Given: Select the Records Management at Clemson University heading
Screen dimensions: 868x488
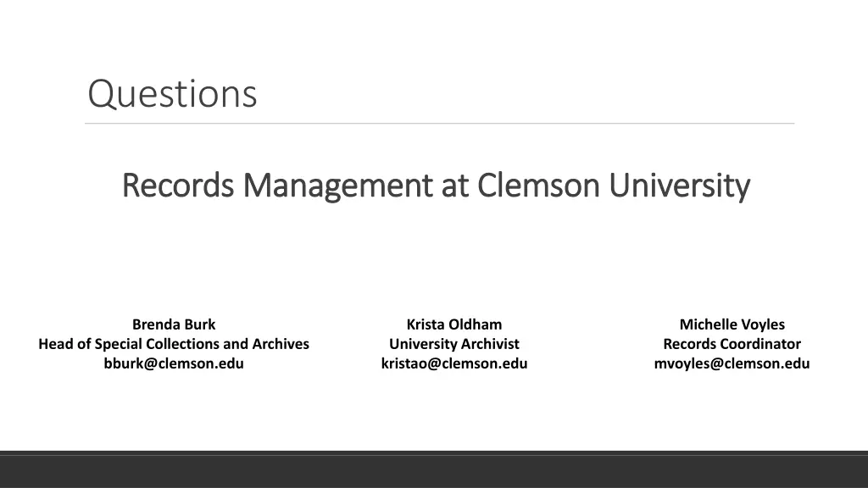Looking at the screenshot, I should click(436, 186).
